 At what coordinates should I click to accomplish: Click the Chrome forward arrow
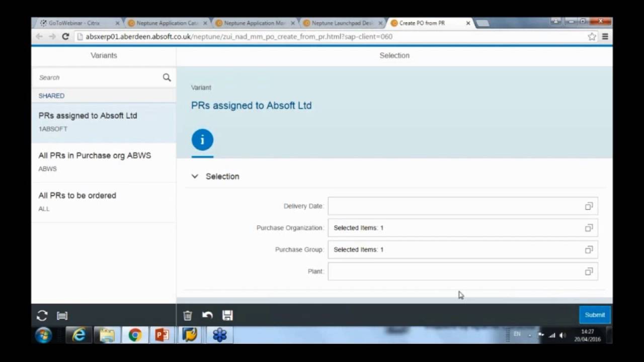(52, 36)
